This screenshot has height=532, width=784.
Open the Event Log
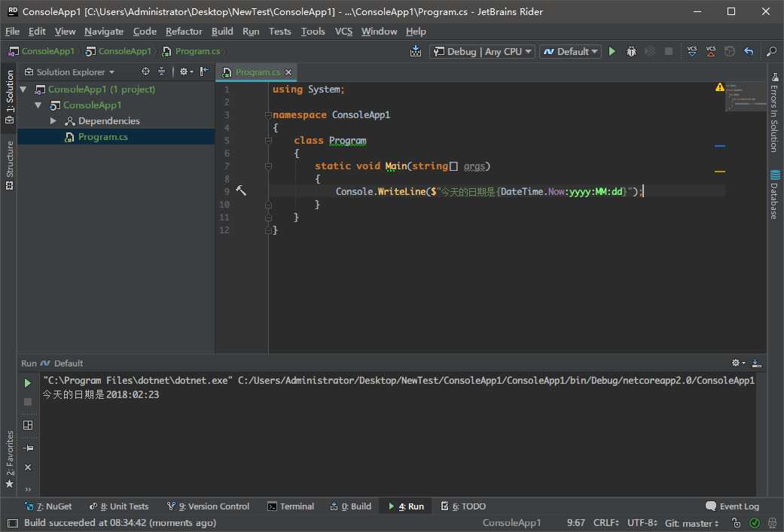pos(732,506)
